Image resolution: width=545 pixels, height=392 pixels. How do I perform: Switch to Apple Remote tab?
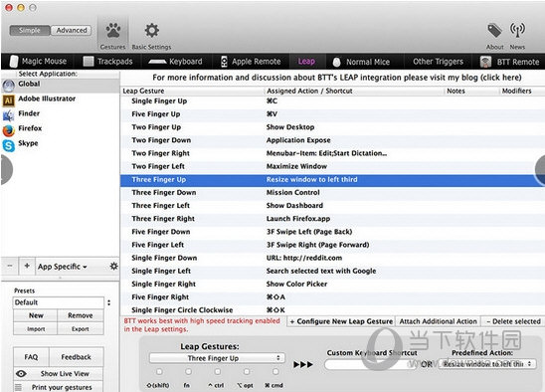[x=251, y=62]
